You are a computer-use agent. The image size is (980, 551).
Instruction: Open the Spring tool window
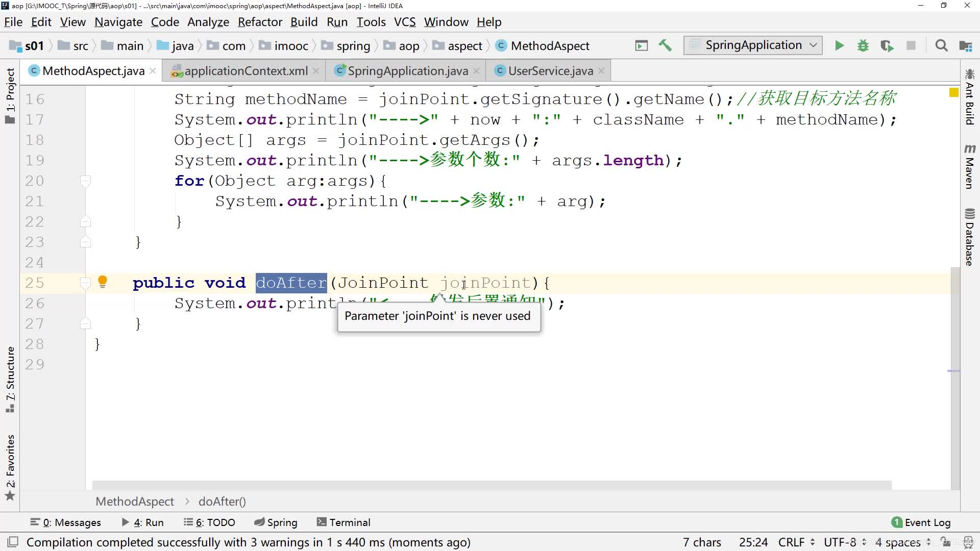[276, 522]
